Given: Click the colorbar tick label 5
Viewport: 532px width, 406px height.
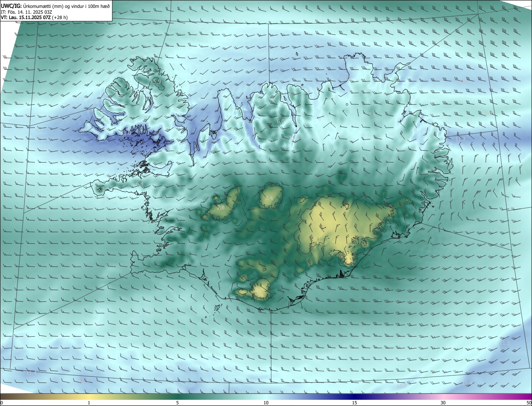Looking at the screenshot, I should tap(177, 403).
